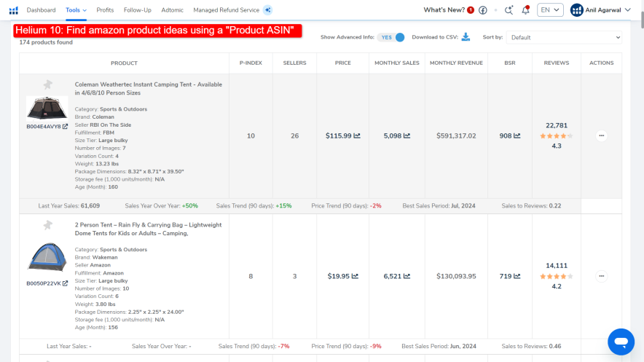Pin the Coleman Weathertec tent product
644x362 pixels.
(x=48, y=84)
